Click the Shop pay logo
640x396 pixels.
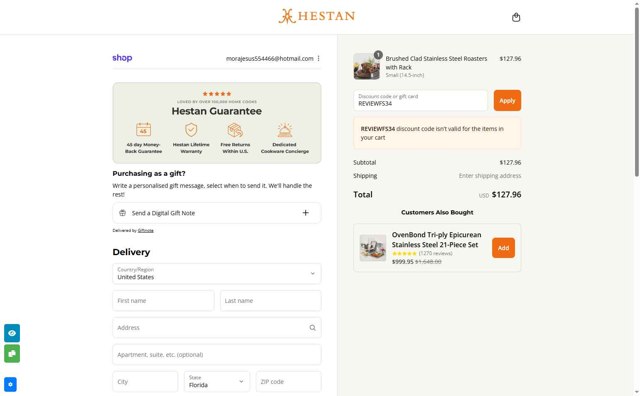point(122,58)
